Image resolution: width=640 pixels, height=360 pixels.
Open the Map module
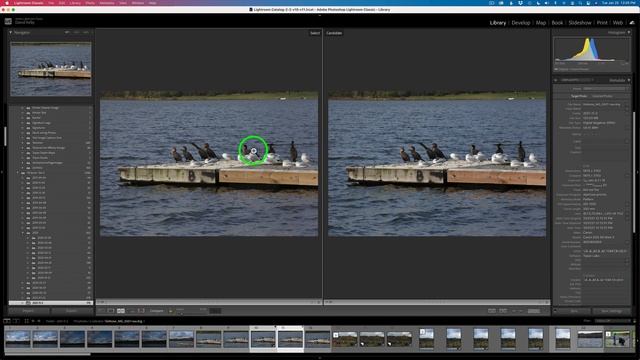(x=541, y=23)
